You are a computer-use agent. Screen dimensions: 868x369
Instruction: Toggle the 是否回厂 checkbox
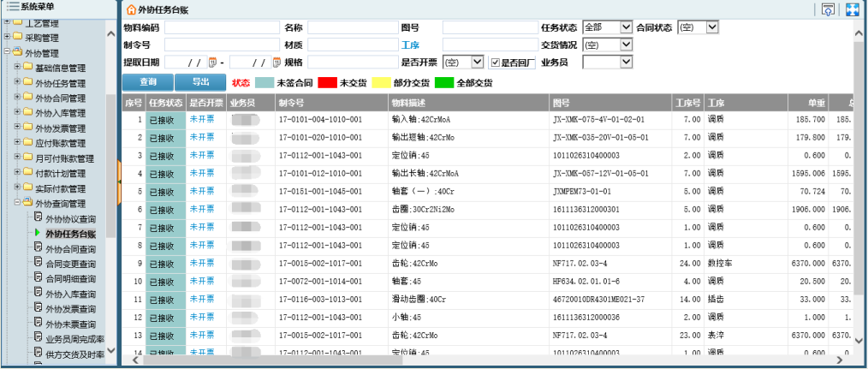click(x=494, y=62)
